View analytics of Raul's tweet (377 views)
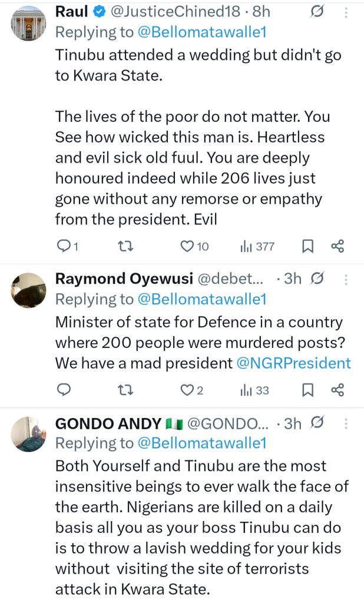Screen dimensions: 364x603 tap(257, 246)
